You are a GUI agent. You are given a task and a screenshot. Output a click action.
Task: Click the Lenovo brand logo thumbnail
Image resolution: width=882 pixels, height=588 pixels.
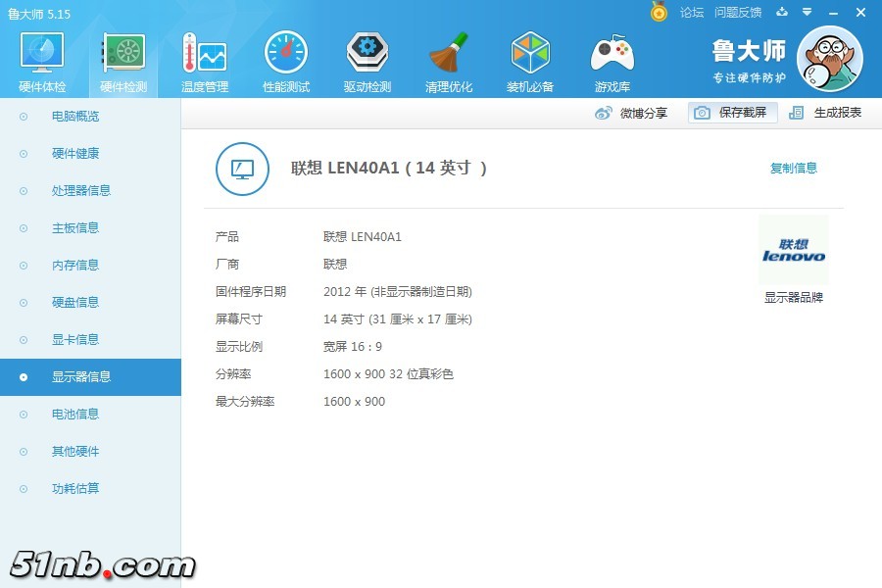point(794,250)
